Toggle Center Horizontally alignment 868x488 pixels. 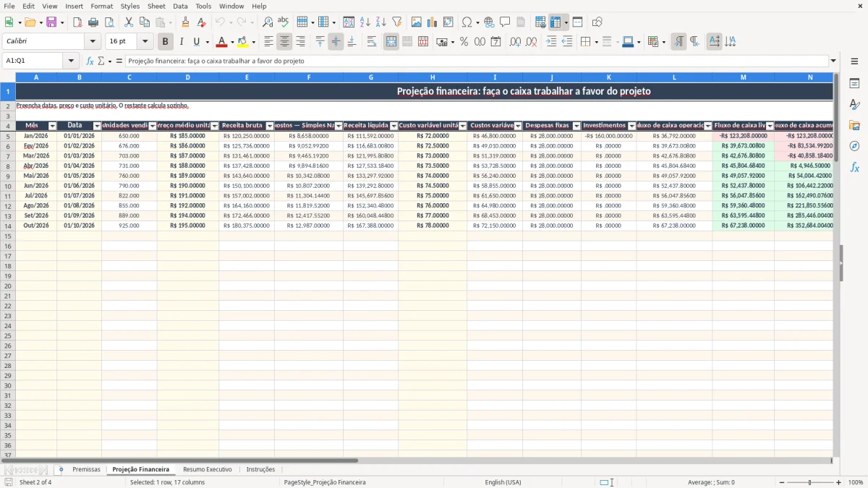coord(284,42)
